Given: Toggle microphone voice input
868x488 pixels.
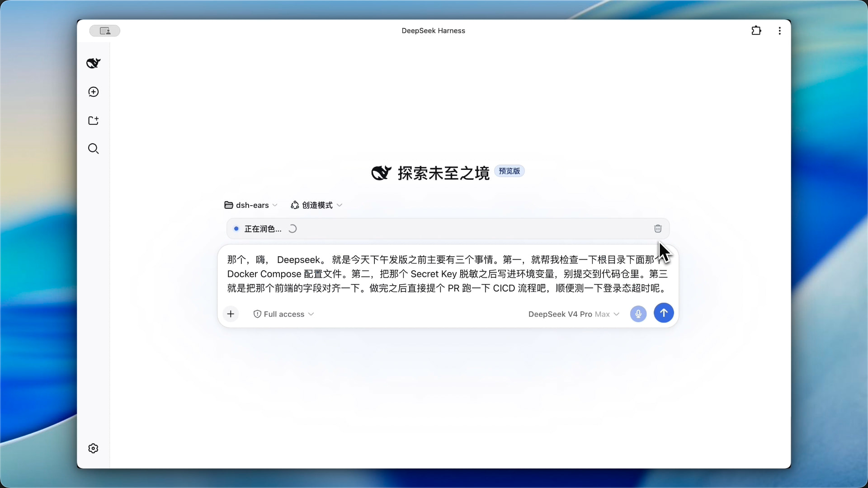Looking at the screenshot, I should [638, 314].
